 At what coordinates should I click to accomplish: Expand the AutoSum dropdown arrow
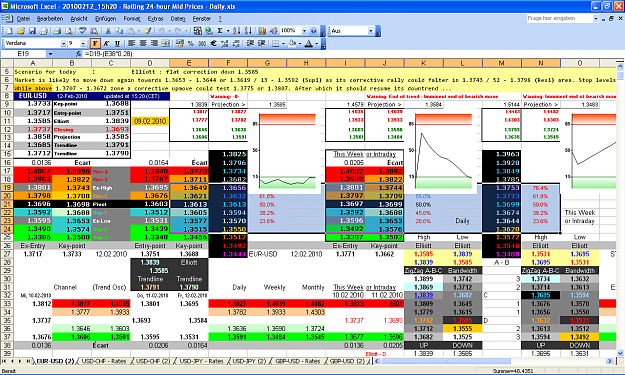coord(228,31)
